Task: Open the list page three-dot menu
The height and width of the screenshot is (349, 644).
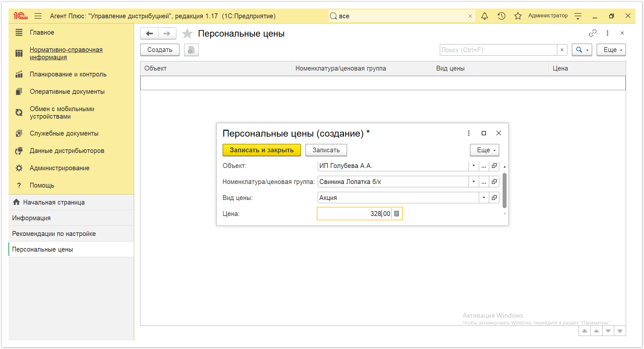Action: point(607,33)
